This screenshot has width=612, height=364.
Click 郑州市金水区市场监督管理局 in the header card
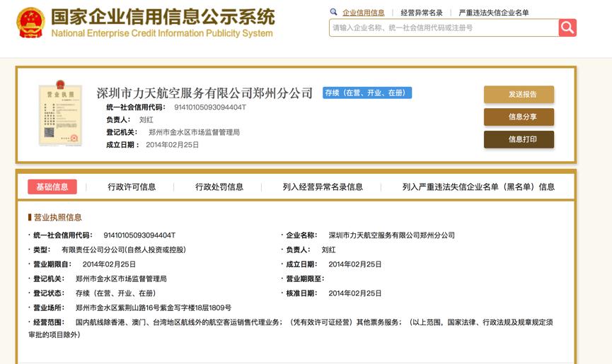pyautogui.click(x=194, y=132)
